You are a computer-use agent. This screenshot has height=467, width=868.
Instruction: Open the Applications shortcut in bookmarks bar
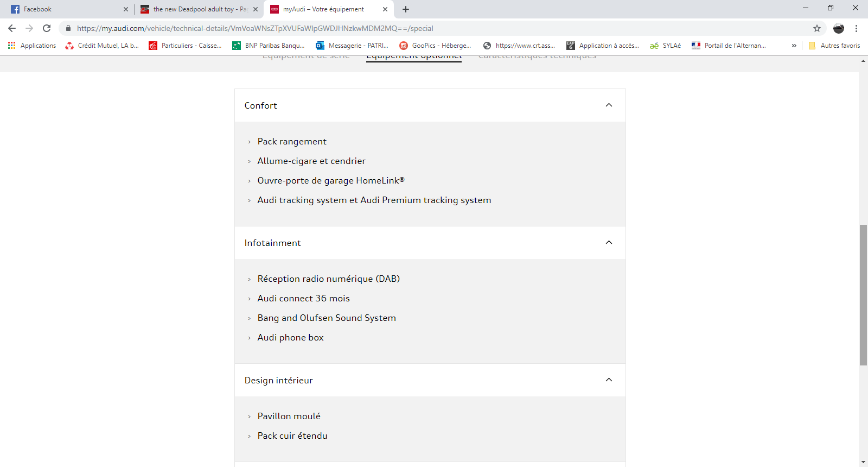(x=32, y=46)
